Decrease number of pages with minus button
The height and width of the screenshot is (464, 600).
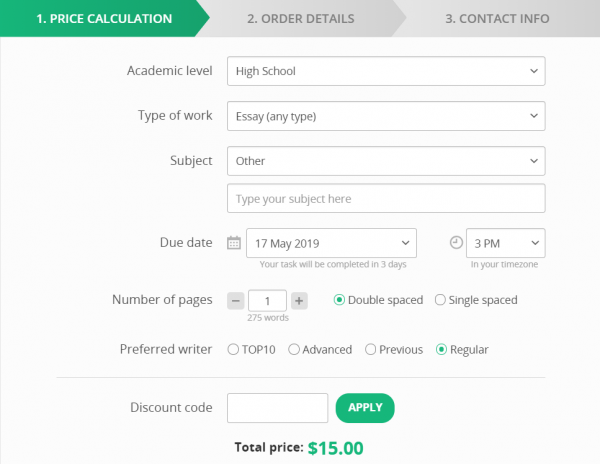(x=236, y=300)
